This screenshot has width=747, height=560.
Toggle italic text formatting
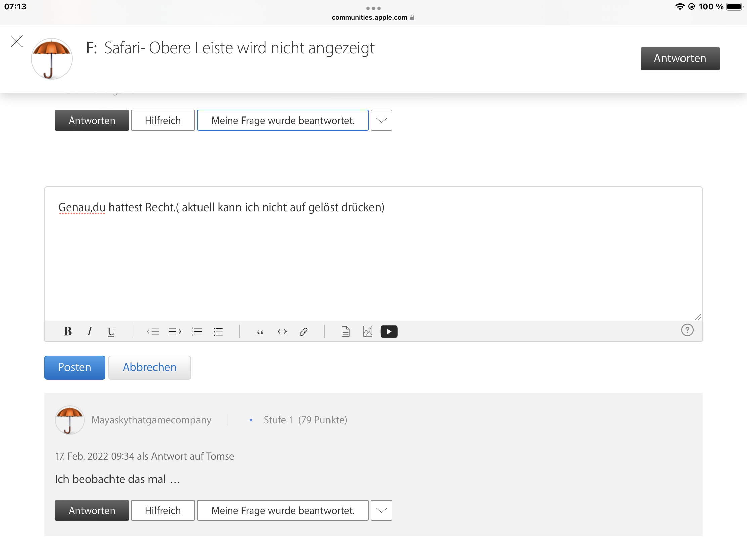(x=89, y=331)
